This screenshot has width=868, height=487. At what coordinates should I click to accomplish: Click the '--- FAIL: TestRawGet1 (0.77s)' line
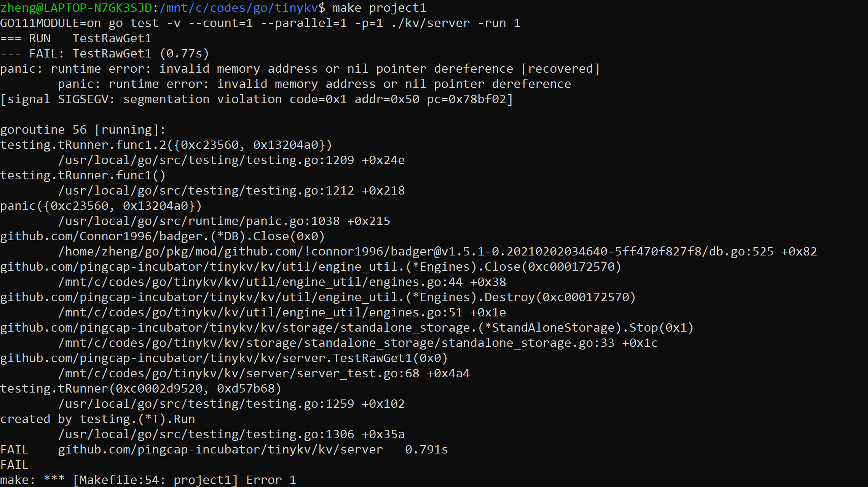pos(105,54)
